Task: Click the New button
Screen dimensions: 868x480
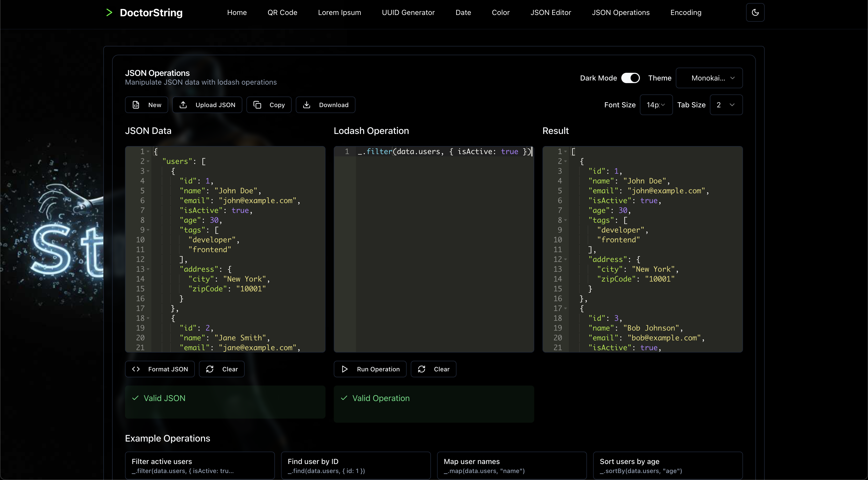Action: pyautogui.click(x=146, y=105)
